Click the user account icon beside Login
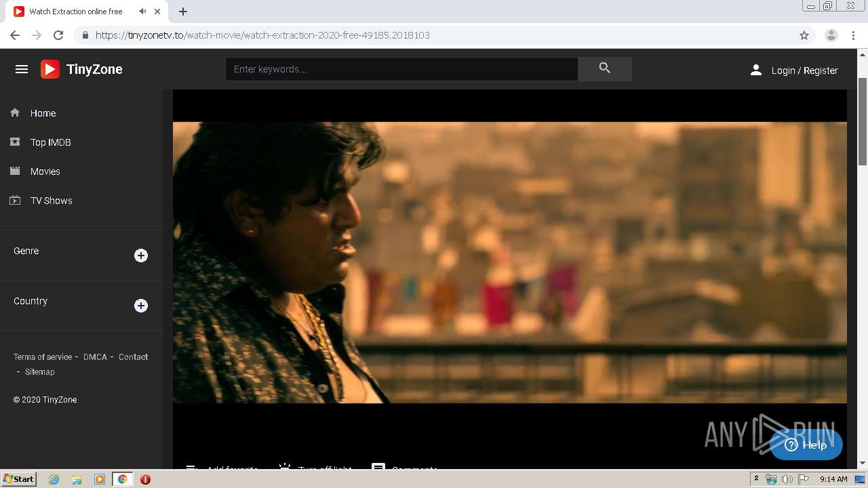 (756, 70)
